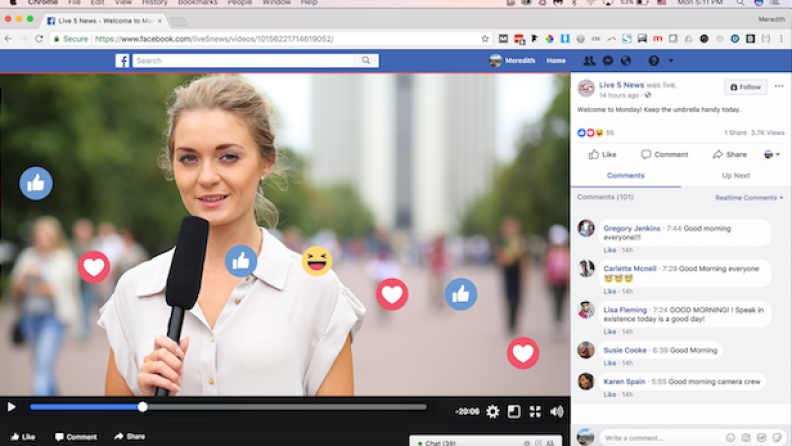Like Karen Spain's comment
The height and width of the screenshot is (446, 792).
pos(609,394)
